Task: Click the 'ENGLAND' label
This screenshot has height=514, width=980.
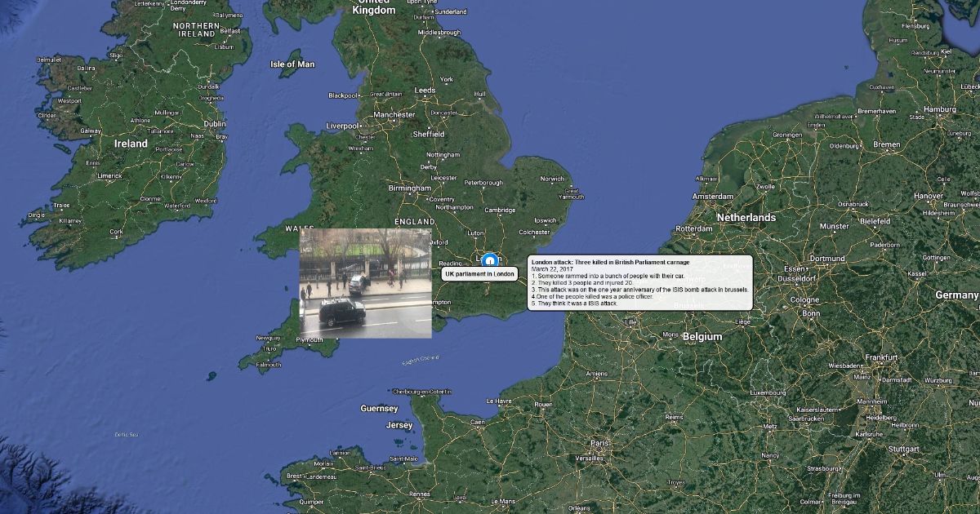Action: click(415, 222)
